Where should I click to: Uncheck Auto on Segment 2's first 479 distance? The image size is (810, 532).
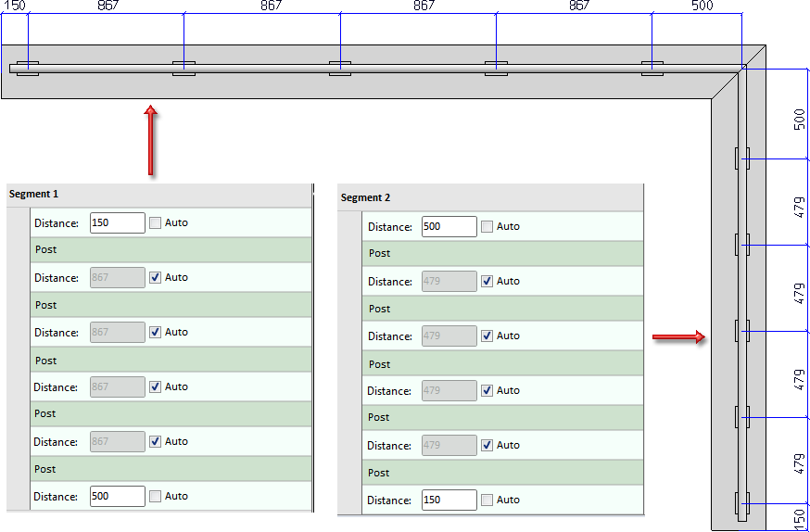click(x=487, y=281)
